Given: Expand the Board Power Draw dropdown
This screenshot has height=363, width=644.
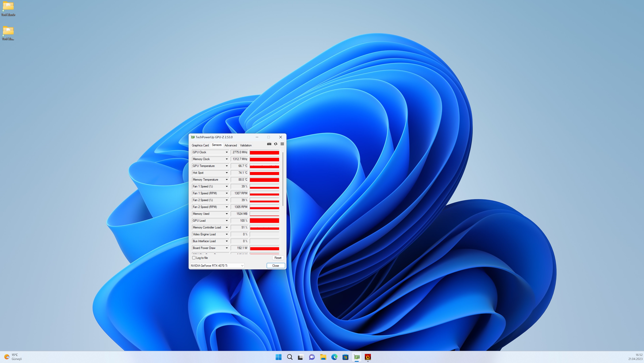Looking at the screenshot, I should point(227,248).
